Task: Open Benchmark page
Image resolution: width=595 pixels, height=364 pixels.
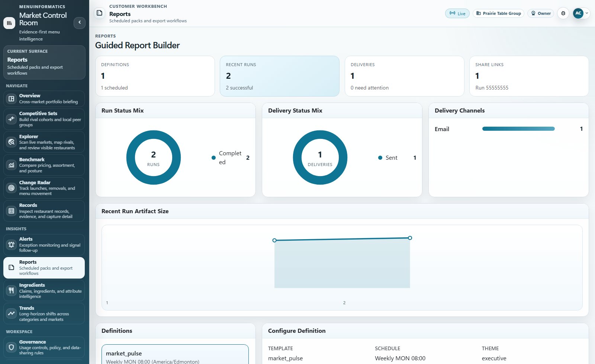Action: coord(44,165)
